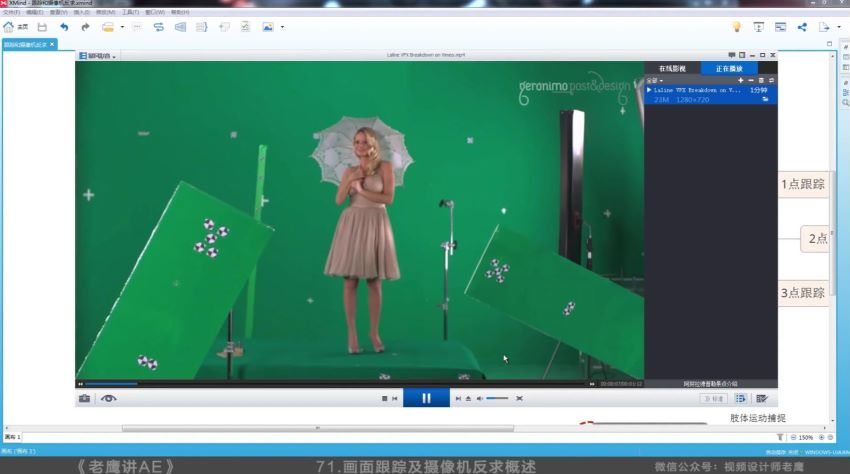Add a summary bracket from the toolbar
850x474 pixels.
202,27
